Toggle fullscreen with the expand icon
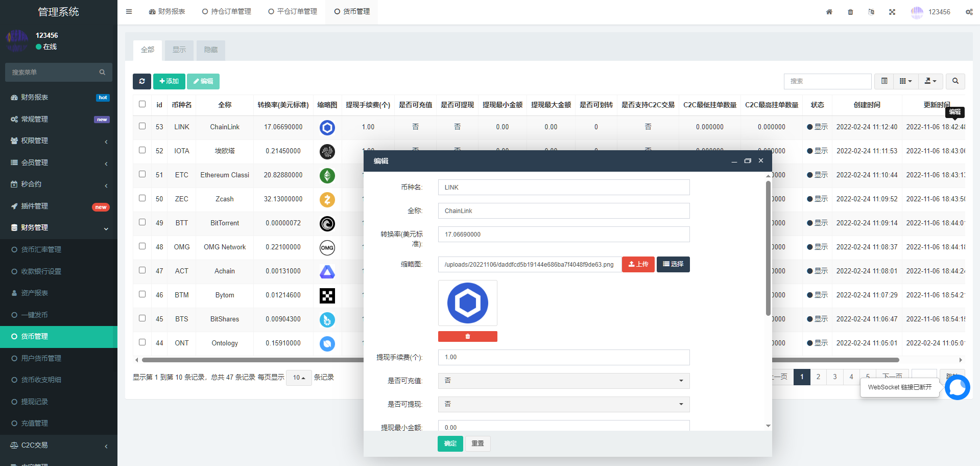The height and width of the screenshot is (466, 980). tap(892, 12)
